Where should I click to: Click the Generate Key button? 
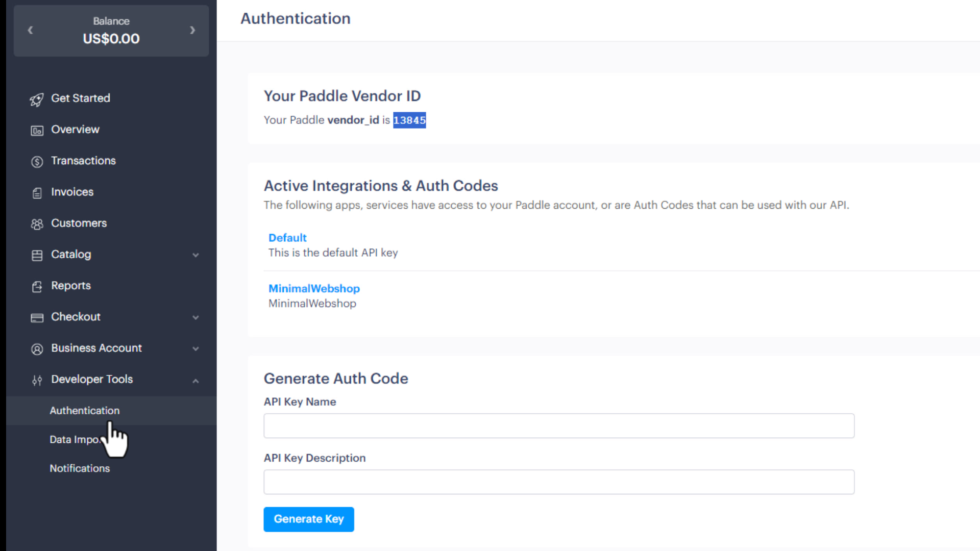(309, 519)
